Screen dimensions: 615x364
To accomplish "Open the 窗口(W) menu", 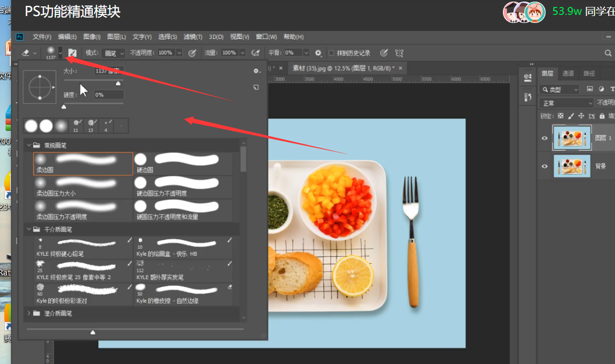I will click(266, 37).
